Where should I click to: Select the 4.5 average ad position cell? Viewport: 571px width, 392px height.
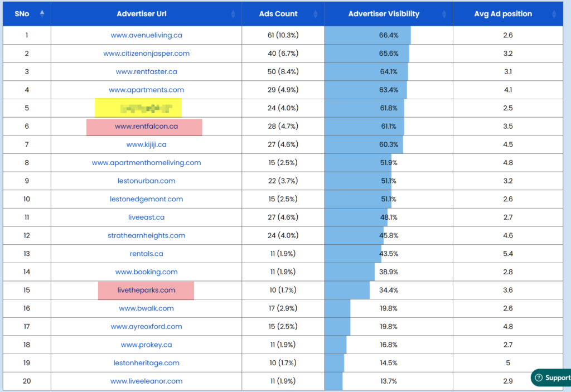point(508,144)
